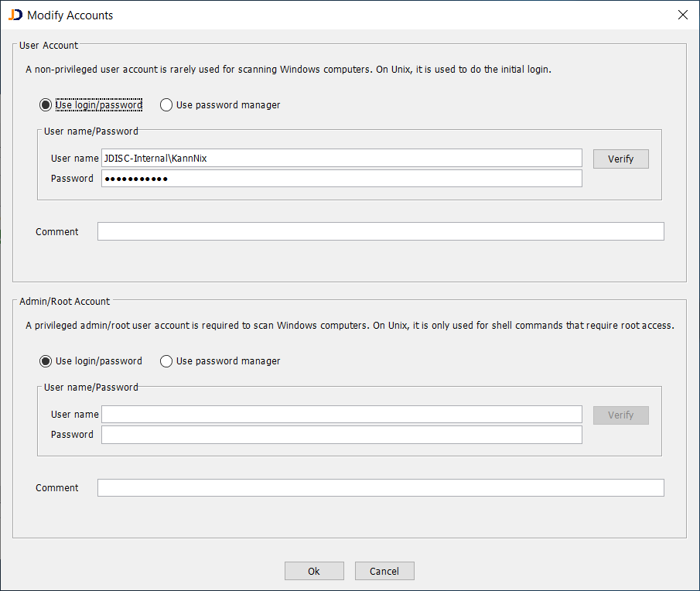Click Verify next to the KannNix username
This screenshot has height=591, width=700.
[x=620, y=159]
